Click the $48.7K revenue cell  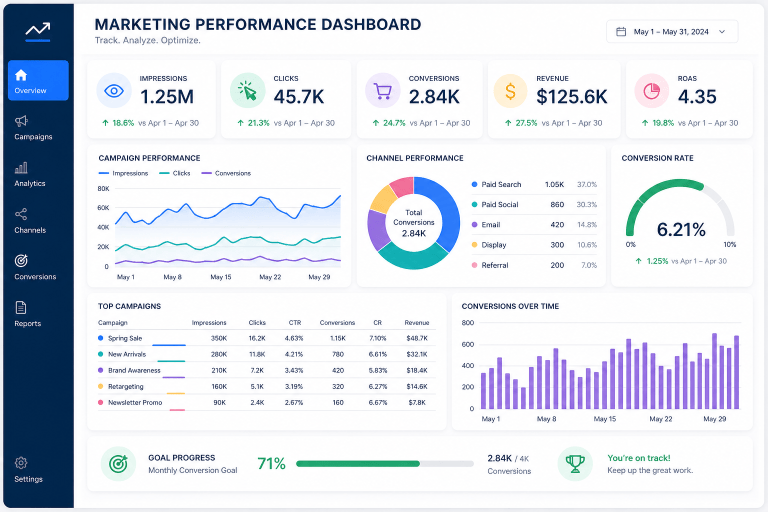click(x=417, y=338)
